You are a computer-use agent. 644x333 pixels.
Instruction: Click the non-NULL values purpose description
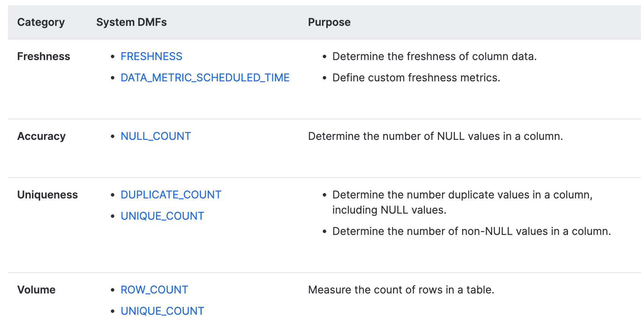click(472, 231)
